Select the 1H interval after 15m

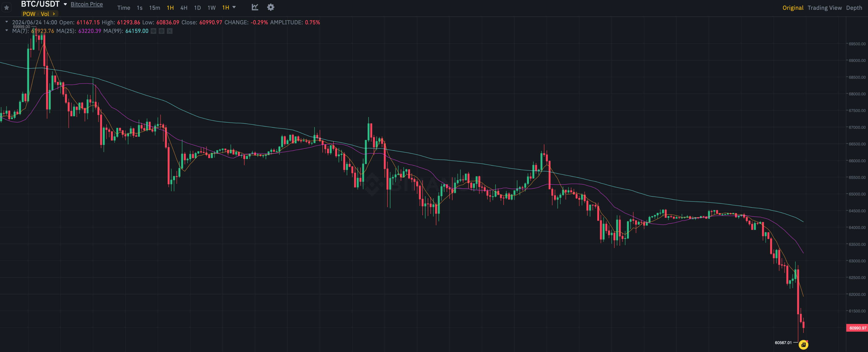click(170, 8)
